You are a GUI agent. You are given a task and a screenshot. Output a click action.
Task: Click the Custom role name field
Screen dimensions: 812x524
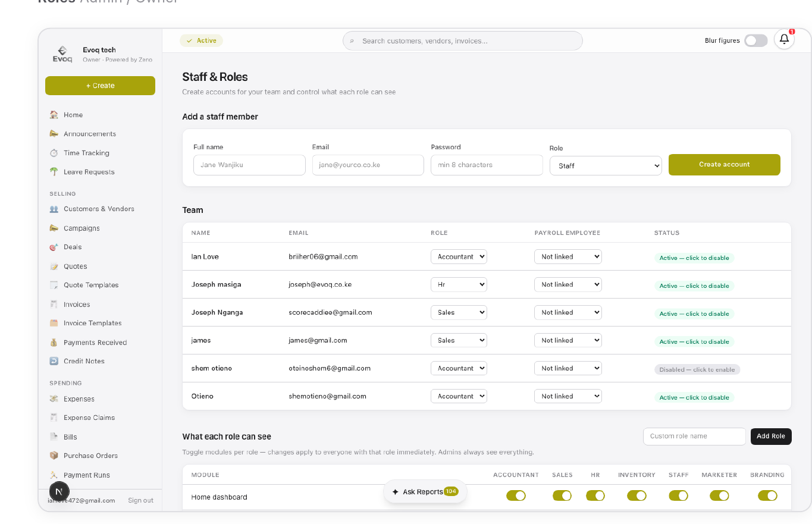(x=694, y=437)
